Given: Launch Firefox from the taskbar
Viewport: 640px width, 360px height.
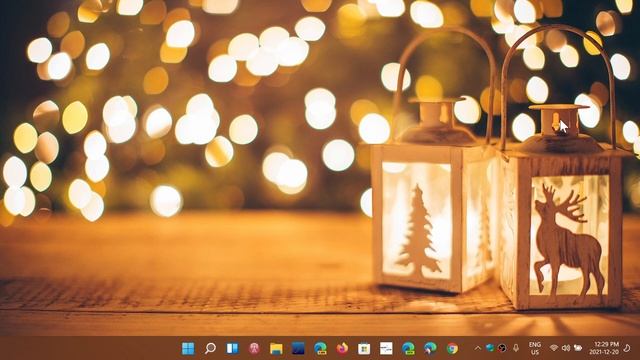Looking at the screenshot, I should coord(342,348).
